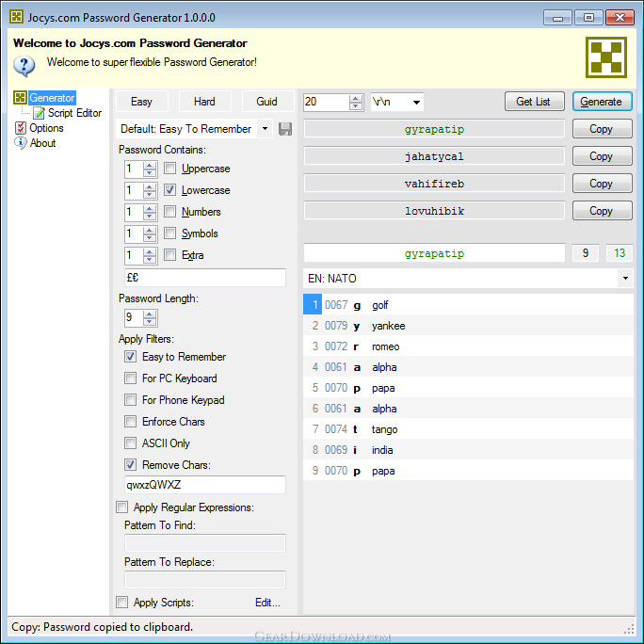Screen dimensions: 644x644
Task: Enable the Extra characters checkbox
Action: point(170,255)
